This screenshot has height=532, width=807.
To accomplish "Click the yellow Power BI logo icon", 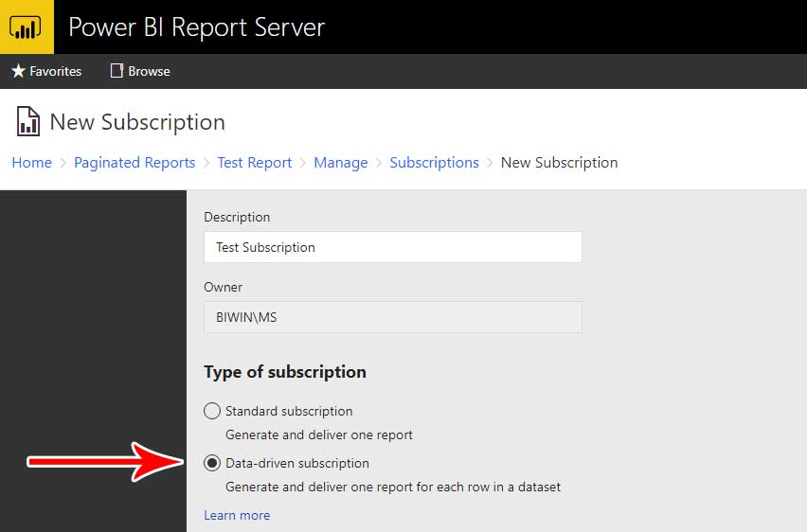I will 27,27.
